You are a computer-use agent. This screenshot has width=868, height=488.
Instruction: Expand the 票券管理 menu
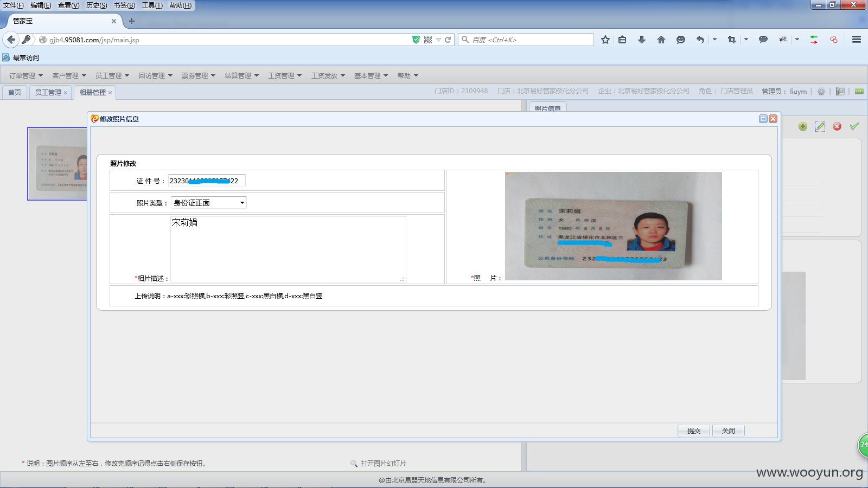pos(199,75)
